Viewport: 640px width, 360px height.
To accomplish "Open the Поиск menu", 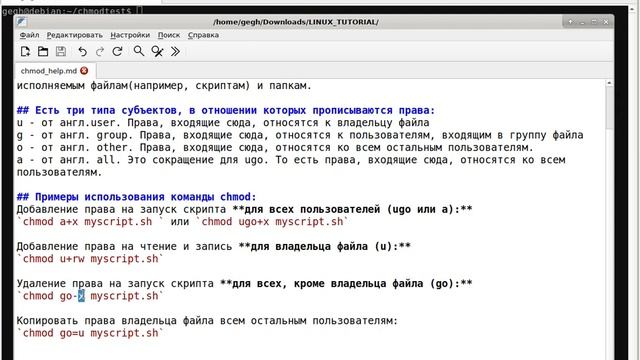I will (x=169, y=35).
